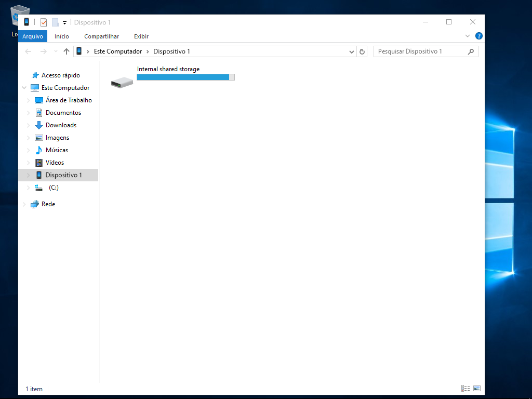
Task: Minimize the Dispositivo 1 window
Action: click(425, 22)
